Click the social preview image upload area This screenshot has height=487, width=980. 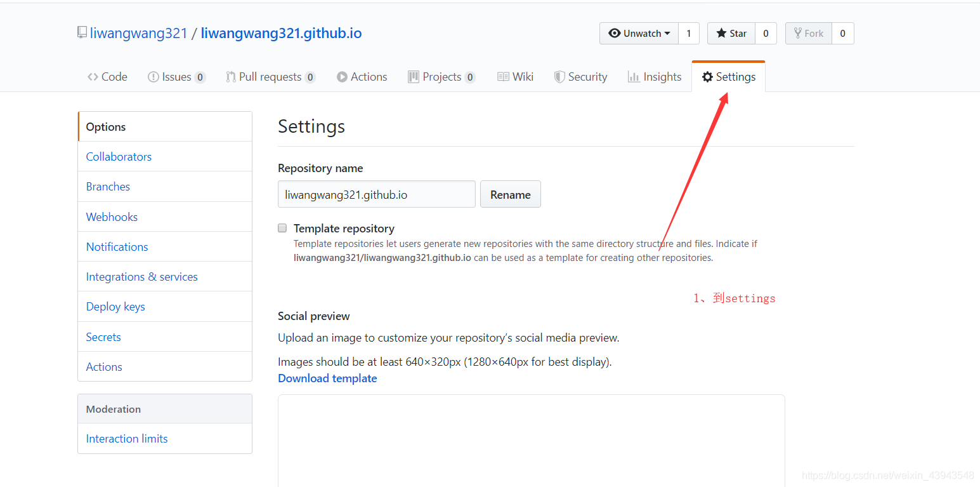(532, 441)
